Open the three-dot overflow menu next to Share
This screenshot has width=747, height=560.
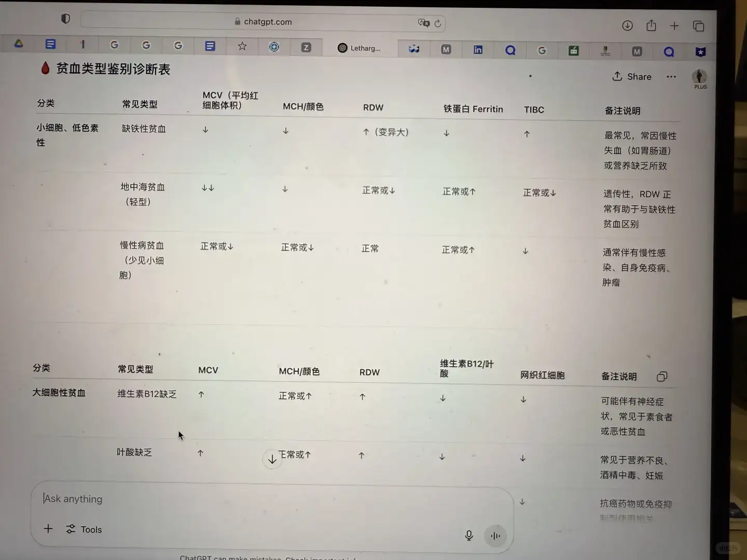671,76
